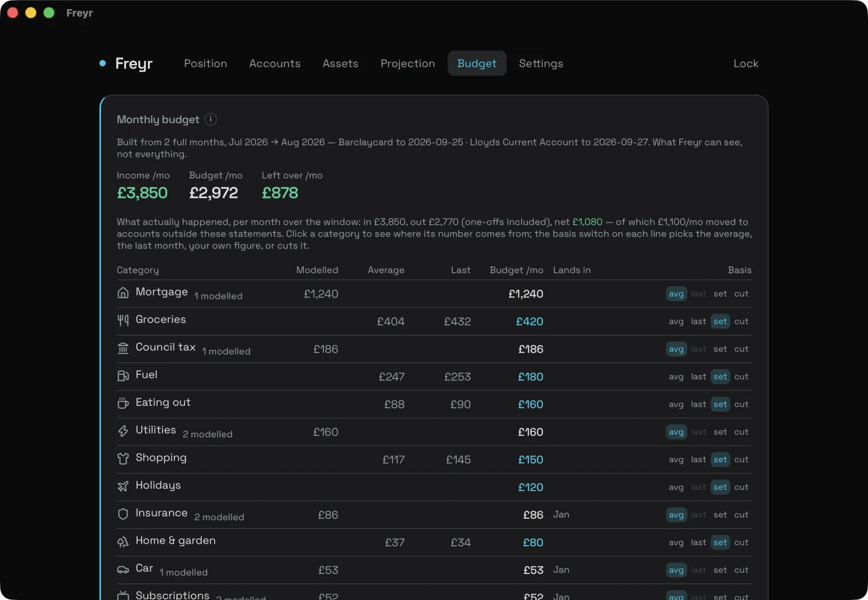868x600 pixels.
Task: Click the Groceries fork-and-knife icon
Action: (123, 321)
